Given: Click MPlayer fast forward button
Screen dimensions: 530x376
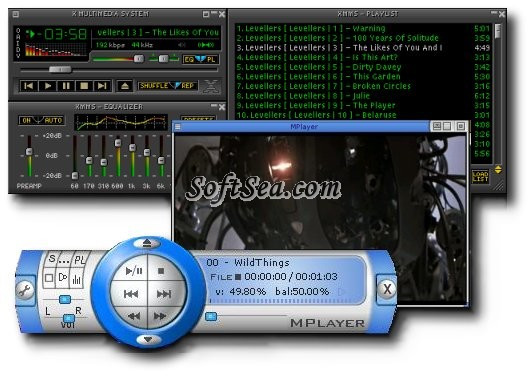Looking at the screenshot, I should pyautogui.click(x=160, y=316).
